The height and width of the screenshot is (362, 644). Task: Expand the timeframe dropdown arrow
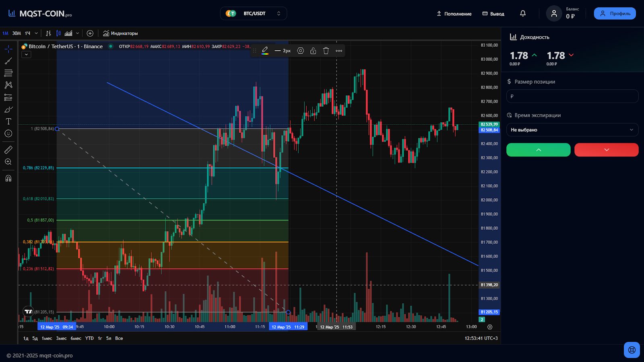36,33
